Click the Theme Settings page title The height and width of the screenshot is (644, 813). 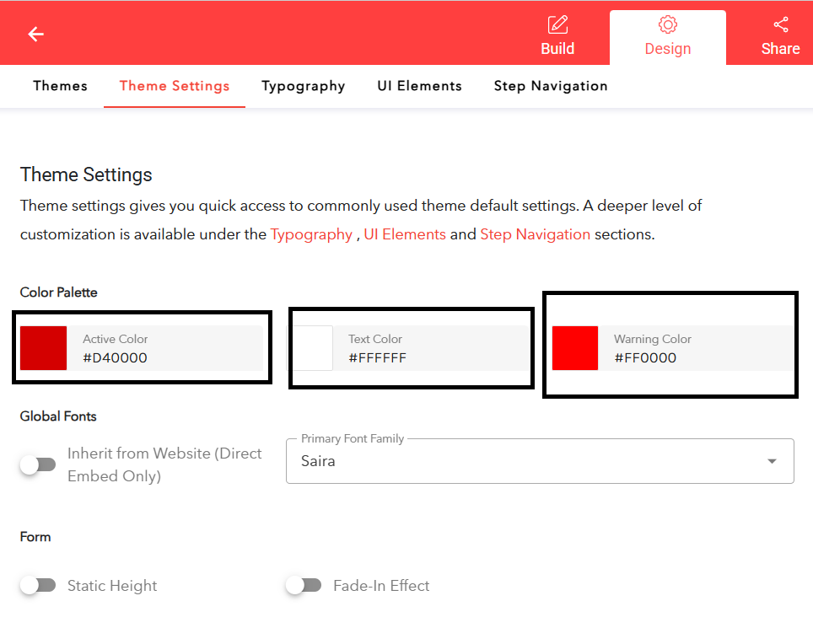pos(86,174)
